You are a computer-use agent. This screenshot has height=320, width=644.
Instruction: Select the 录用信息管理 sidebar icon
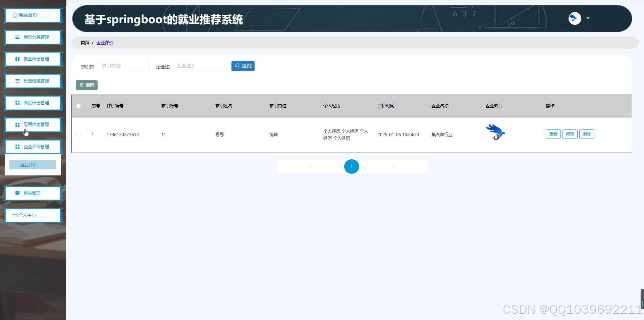(x=17, y=124)
